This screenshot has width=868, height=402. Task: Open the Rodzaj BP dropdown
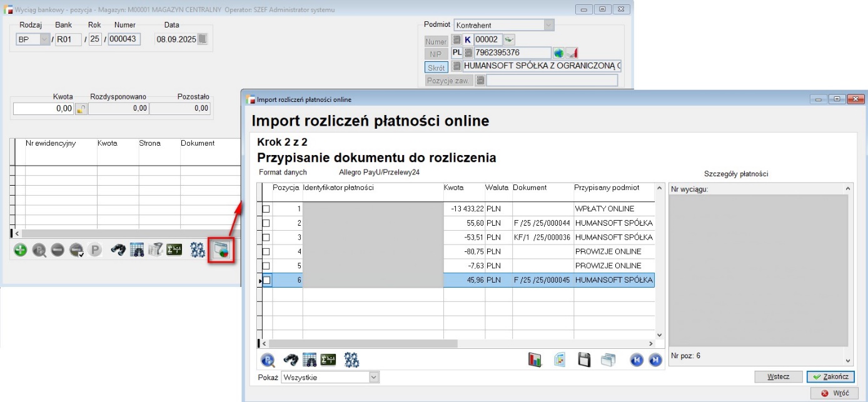(x=44, y=39)
